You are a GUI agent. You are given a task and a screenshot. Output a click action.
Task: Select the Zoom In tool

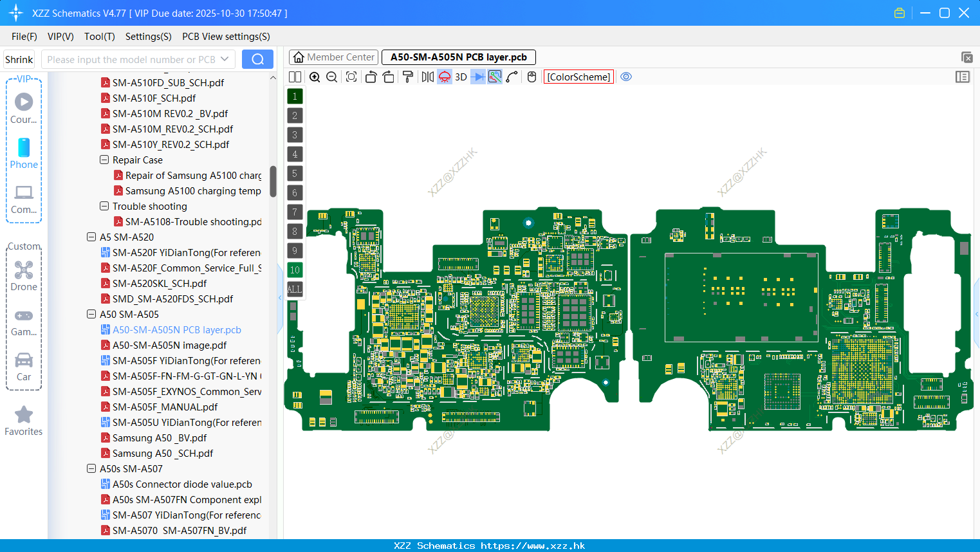click(315, 77)
